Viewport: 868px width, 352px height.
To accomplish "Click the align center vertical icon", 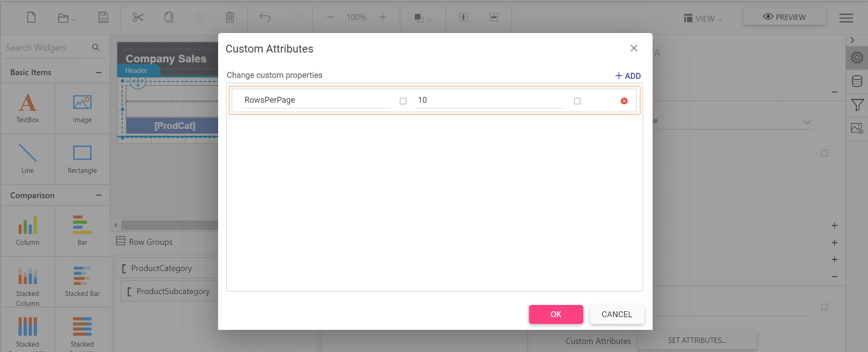I will [x=463, y=17].
